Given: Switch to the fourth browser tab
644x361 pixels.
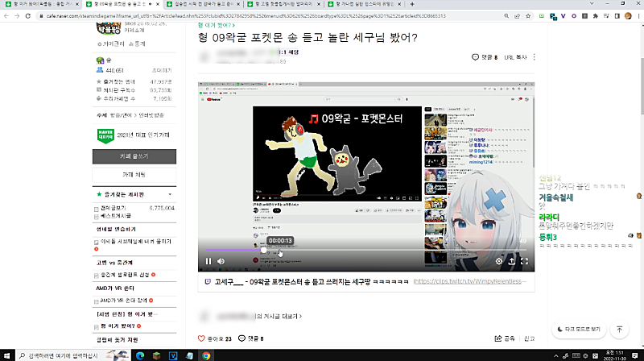Looking at the screenshot, I should click(x=283, y=4).
